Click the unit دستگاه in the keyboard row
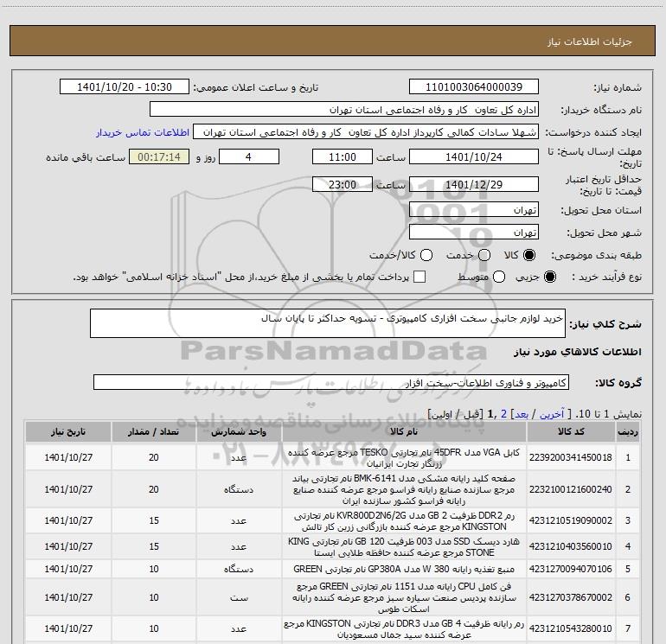 click(239, 489)
